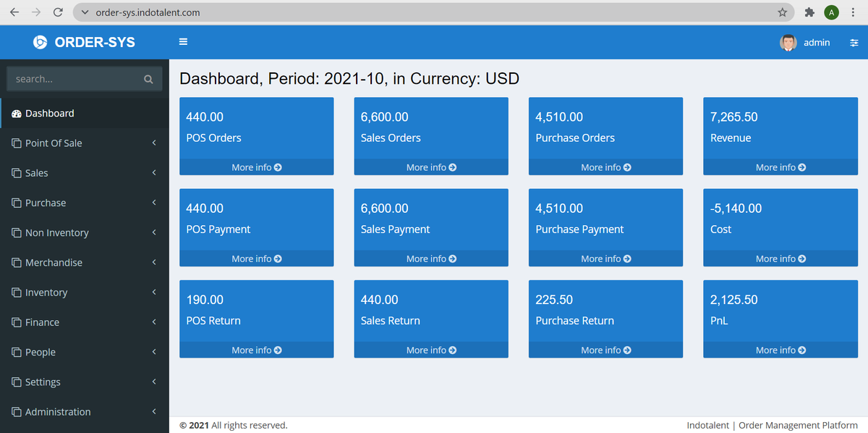Click the green profile avatar in browser toolbar
This screenshot has height=433, width=868.
[x=831, y=12]
